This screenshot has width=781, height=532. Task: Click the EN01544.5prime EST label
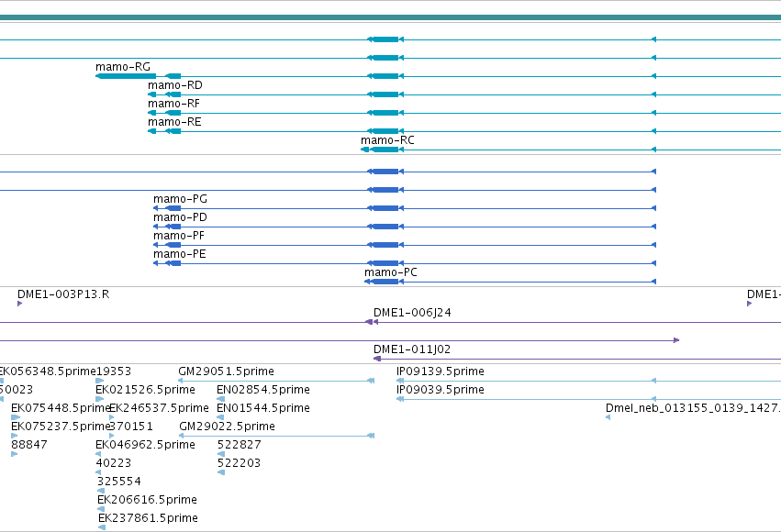(x=263, y=408)
